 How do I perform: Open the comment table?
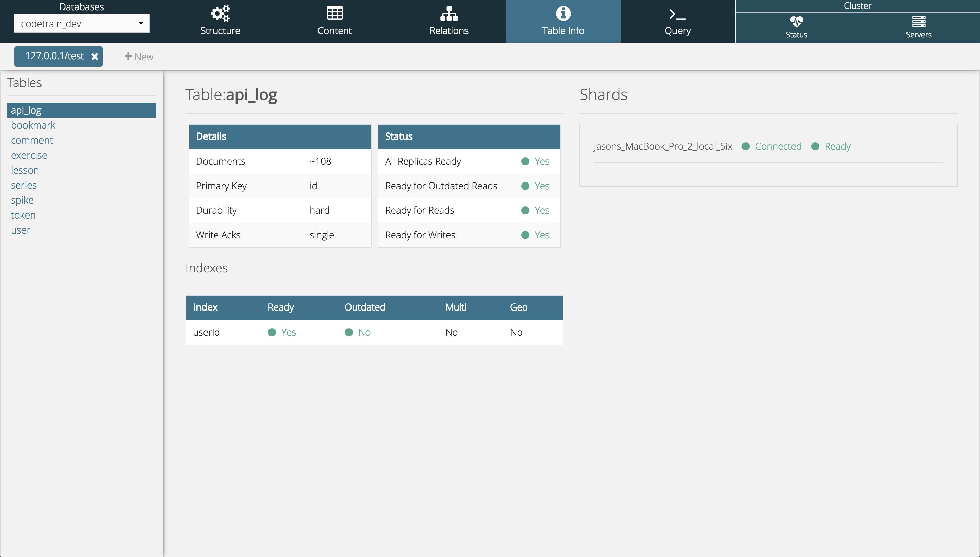coord(32,140)
